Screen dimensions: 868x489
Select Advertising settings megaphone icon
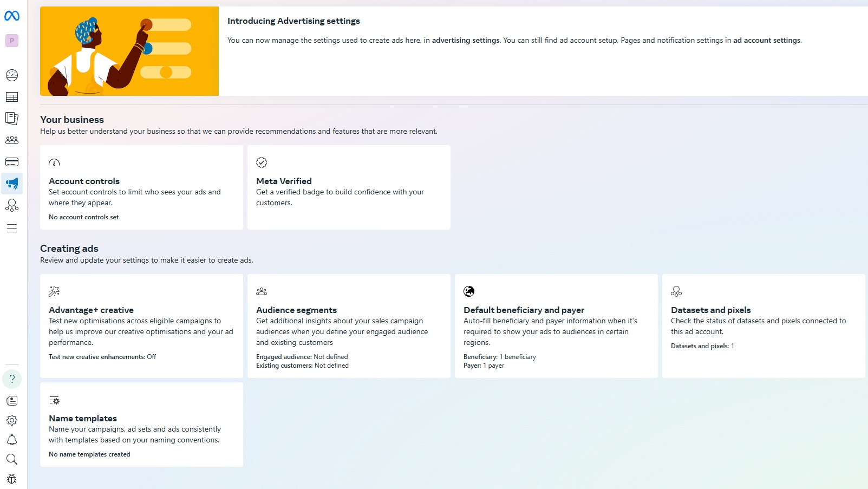12,184
